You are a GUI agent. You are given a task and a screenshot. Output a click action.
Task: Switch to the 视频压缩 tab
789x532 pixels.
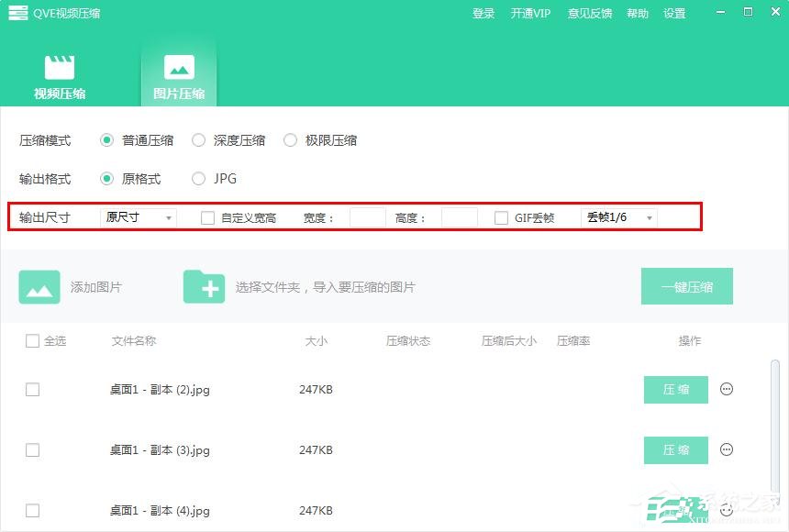click(61, 76)
